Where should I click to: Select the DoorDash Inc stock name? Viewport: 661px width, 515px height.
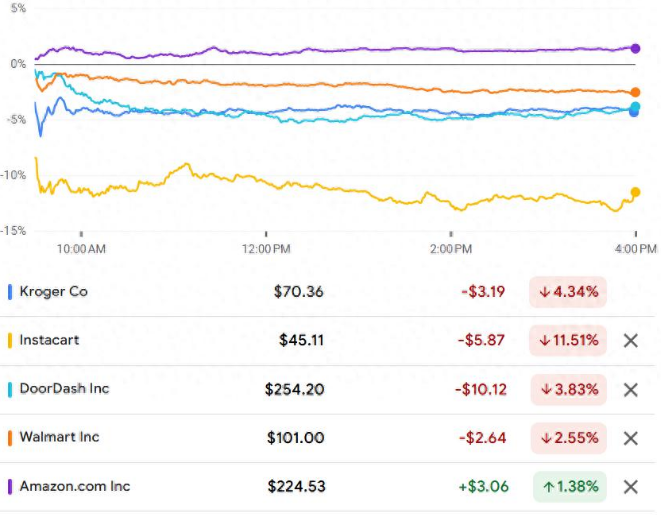pos(64,389)
